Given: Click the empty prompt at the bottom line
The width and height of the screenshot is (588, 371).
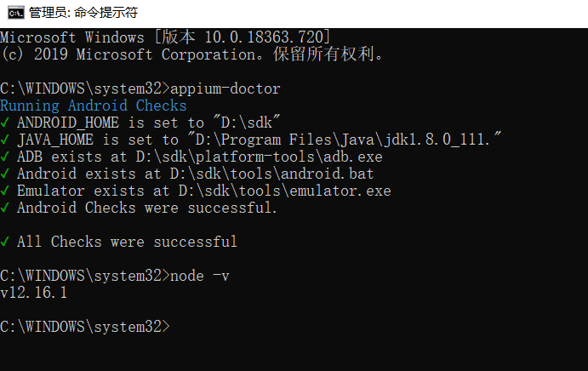Looking at the screenshot, I should [85, 327].
